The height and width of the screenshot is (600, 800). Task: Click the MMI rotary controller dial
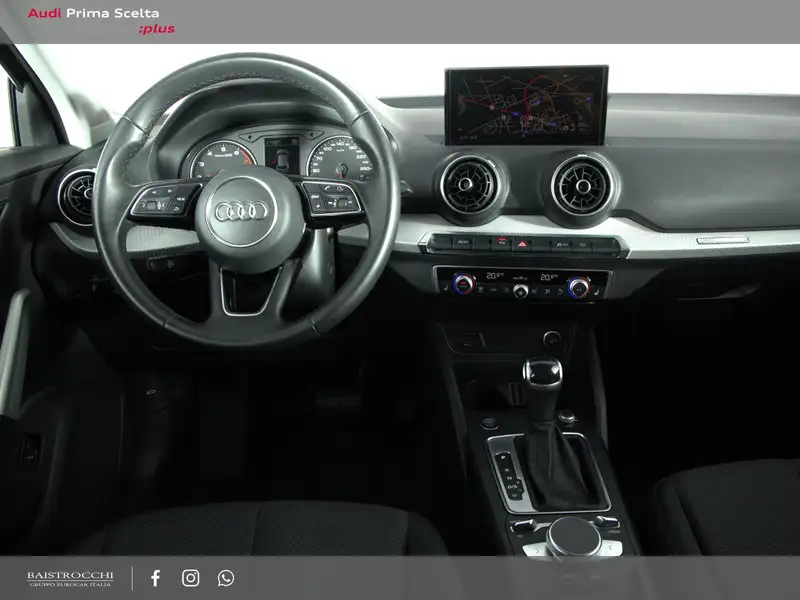(574, 533)
